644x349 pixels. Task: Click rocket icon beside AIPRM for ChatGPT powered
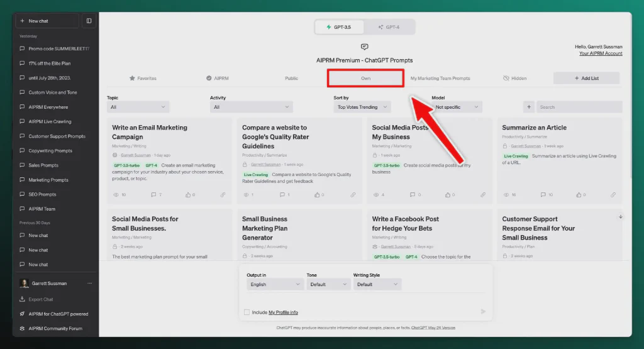22,314
